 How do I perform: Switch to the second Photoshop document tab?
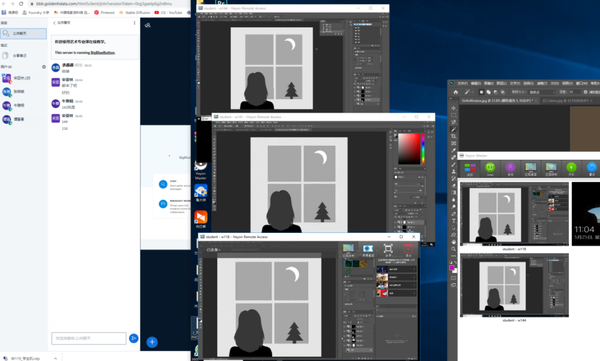[x=568, y=101]
